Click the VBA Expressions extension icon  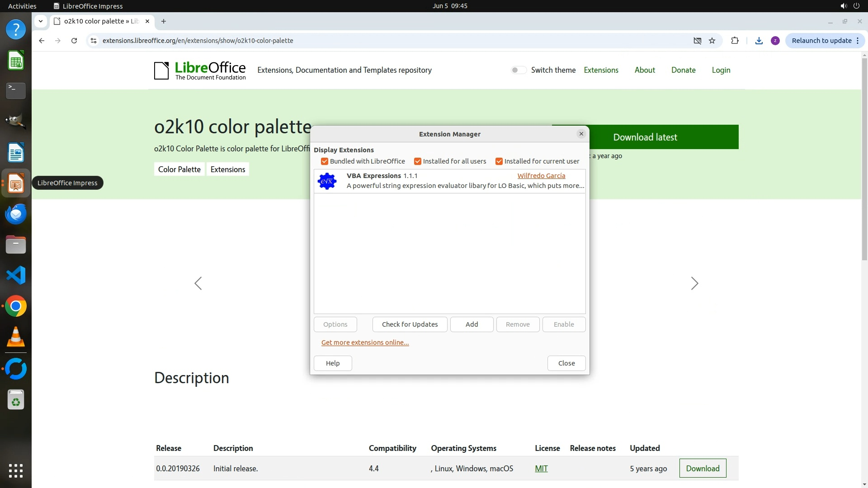[327, 181]
